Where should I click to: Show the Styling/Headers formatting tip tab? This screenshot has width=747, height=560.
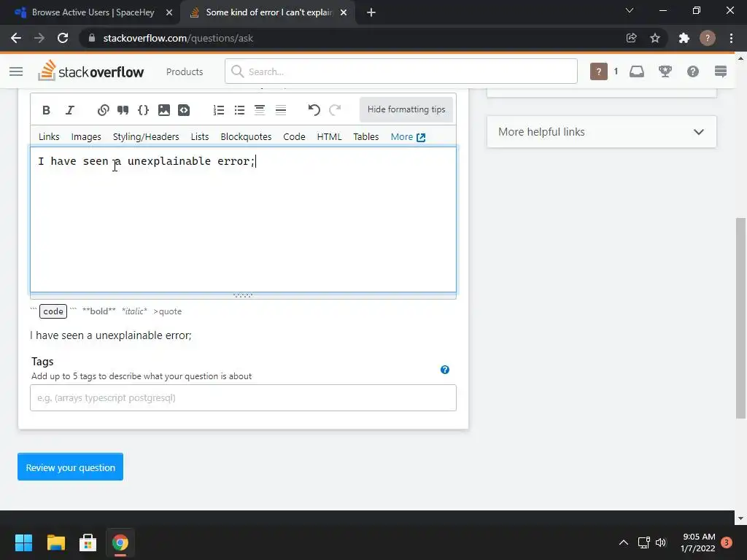point(146,136)
